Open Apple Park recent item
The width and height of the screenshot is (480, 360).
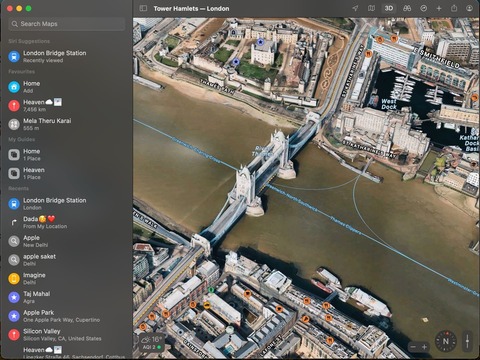coord(67,316)
